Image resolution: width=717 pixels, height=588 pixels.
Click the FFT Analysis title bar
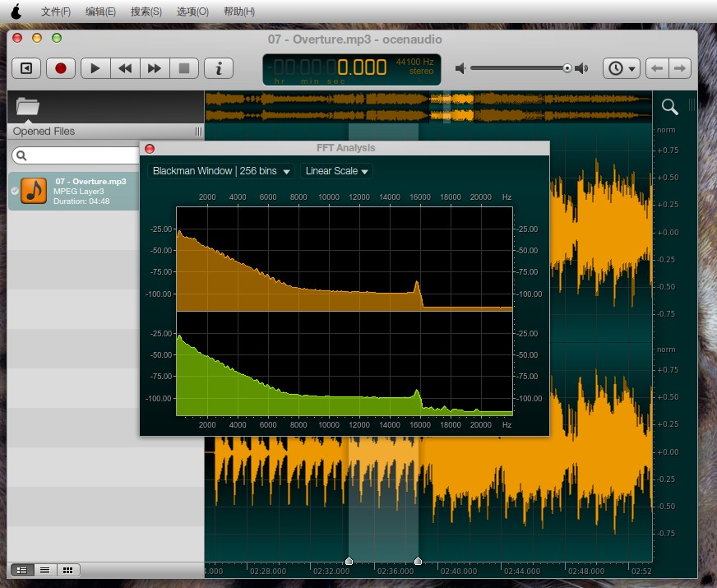click(345, 148)
